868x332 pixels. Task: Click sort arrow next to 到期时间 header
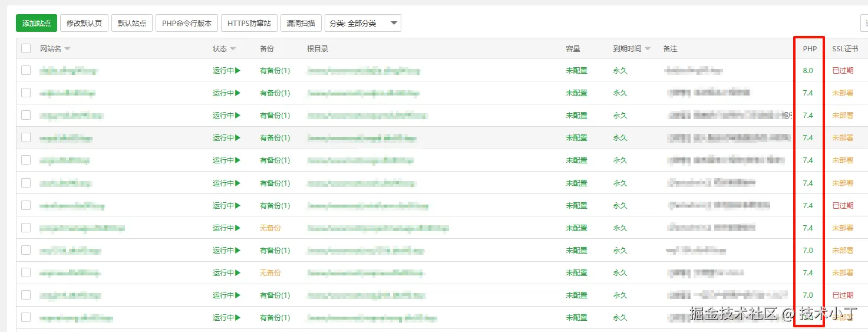point(648,49)
